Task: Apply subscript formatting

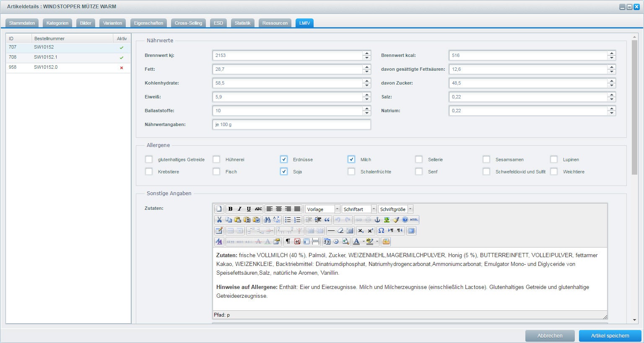Action: coord(361,231)
